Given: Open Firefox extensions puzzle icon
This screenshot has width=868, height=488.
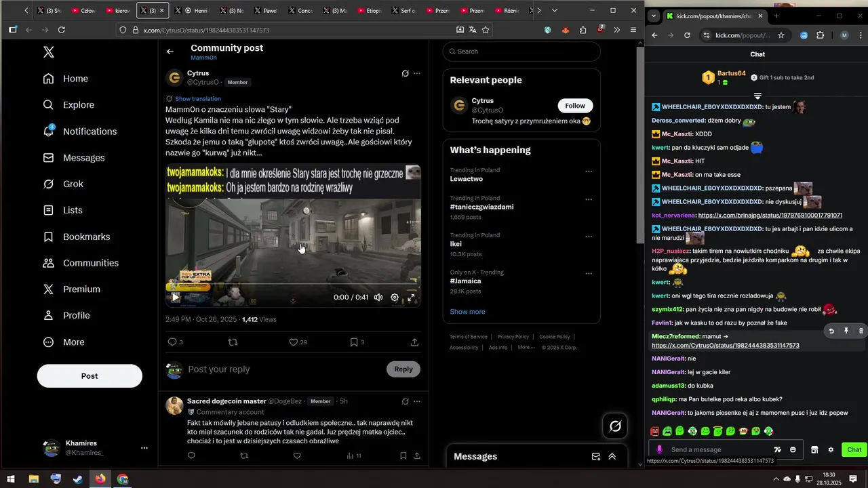Looking at the screenshot, I should click(583, 30).
